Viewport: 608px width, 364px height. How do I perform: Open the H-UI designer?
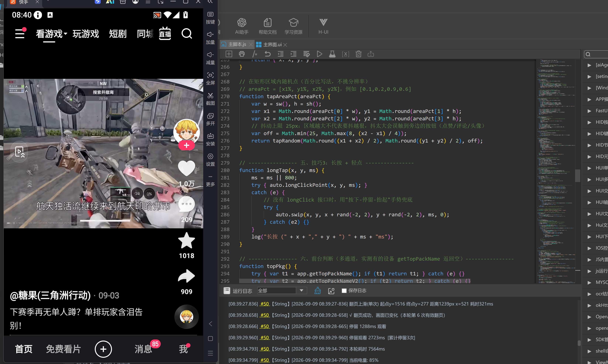pos(323,26)
